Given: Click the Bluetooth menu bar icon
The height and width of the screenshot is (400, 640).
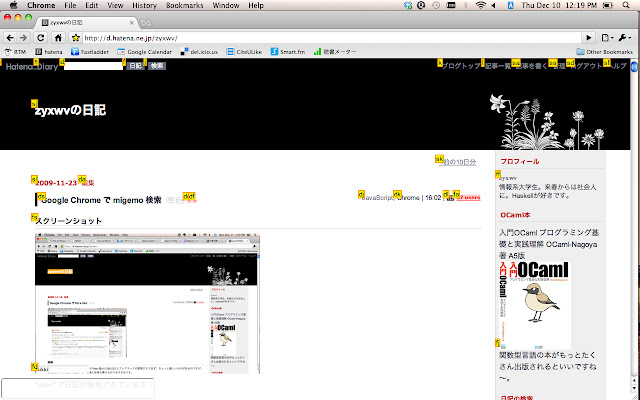Looking at the screenshot, I should [466, 5].
